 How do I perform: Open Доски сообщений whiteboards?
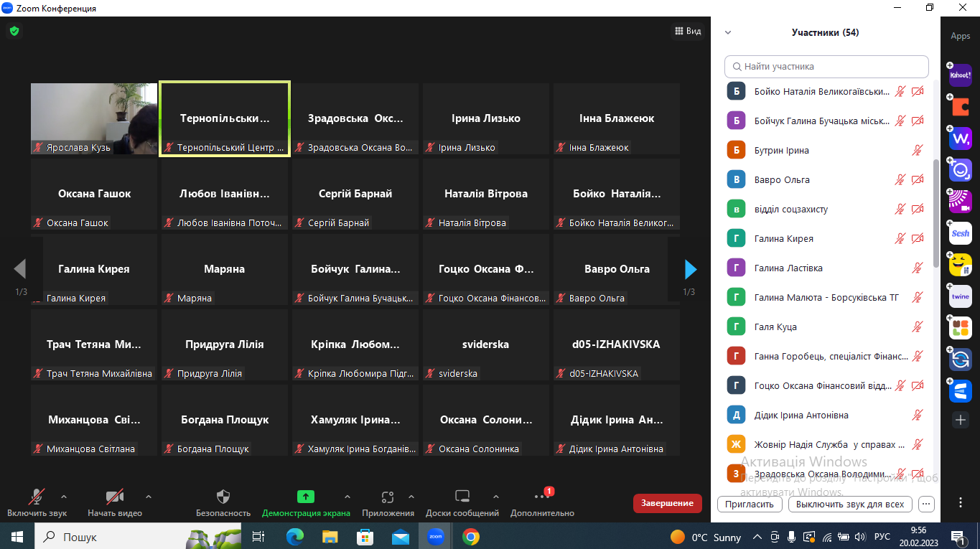pyautogui.click(x=462, y=497)
